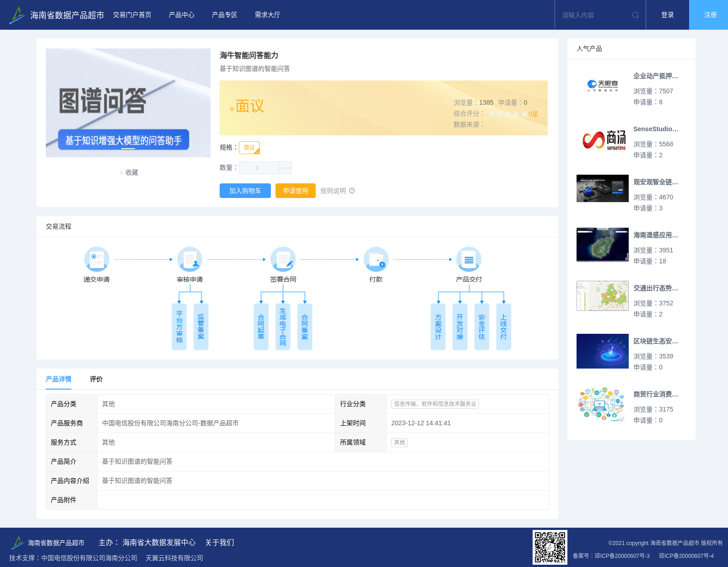Click the 方案设计 sub-step box
Screen dimensions: 728x567
pyautogui.click(x=438, y=327)
